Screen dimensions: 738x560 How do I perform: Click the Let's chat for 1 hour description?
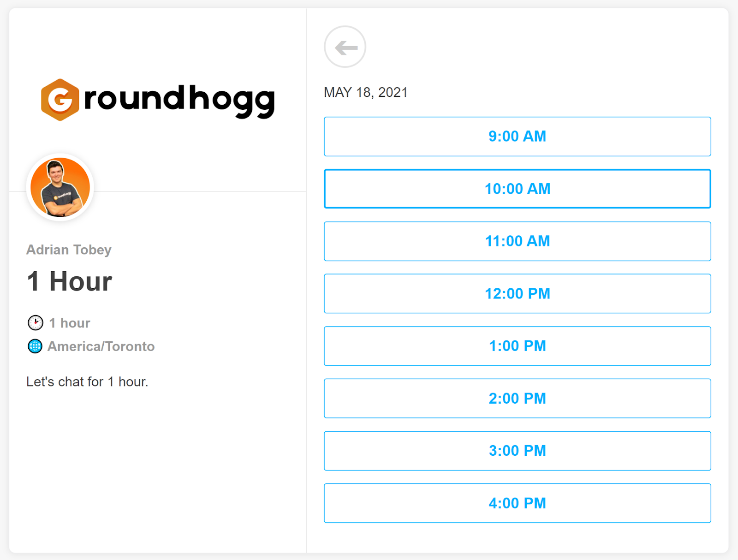pyautogui.click(x=87, y=381)
